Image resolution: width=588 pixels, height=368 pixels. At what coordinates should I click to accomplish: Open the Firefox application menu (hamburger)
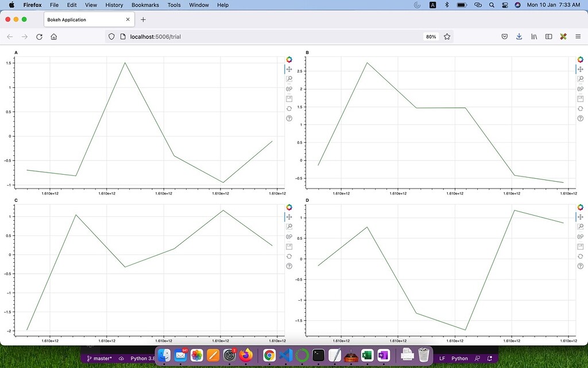[x=578, y=36]
